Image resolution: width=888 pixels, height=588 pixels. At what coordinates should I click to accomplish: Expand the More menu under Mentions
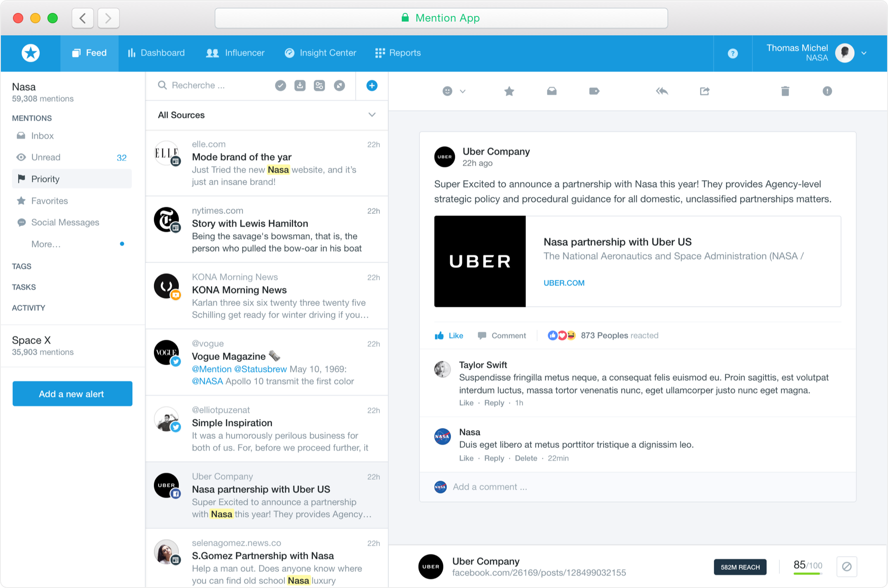pos(46,244)
